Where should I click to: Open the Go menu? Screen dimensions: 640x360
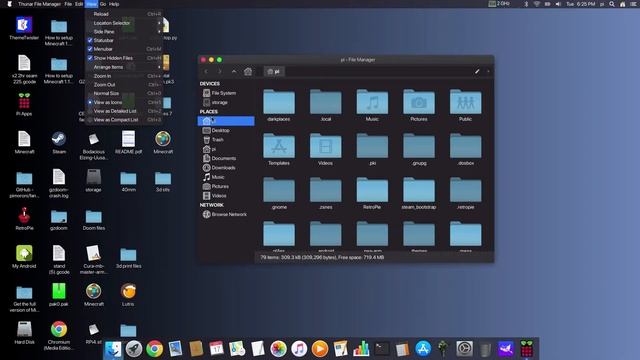click(103, 4)
